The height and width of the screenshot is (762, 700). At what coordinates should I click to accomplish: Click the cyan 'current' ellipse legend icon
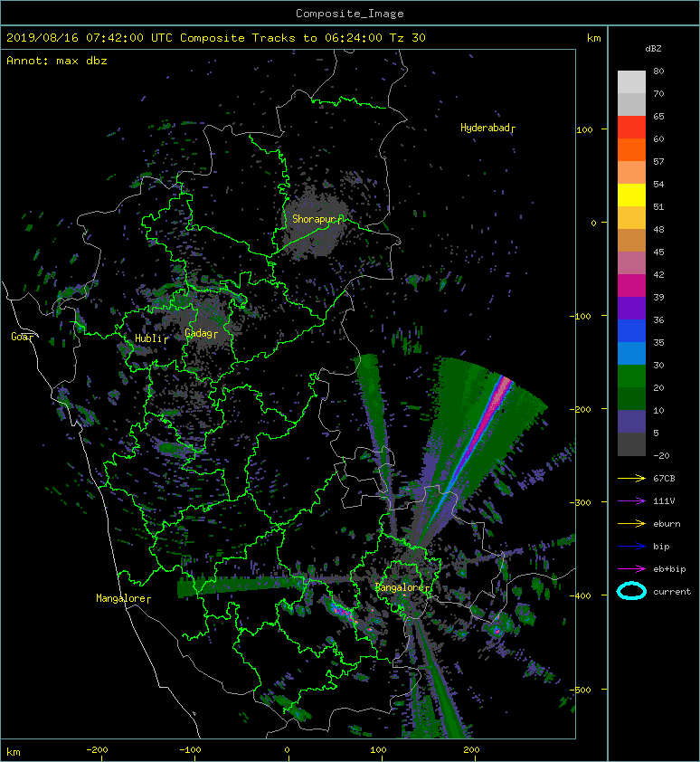(631, 592)
